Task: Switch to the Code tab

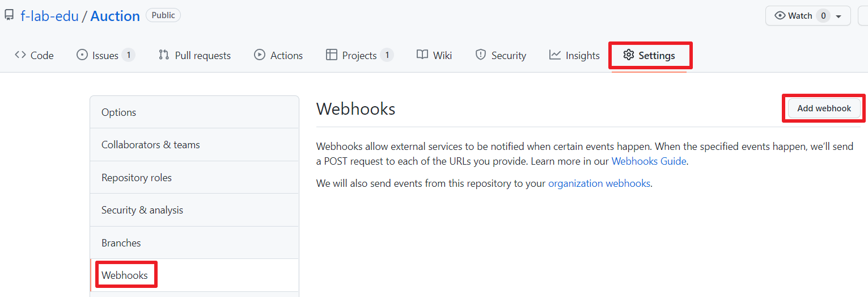Action: pos(34,55)
